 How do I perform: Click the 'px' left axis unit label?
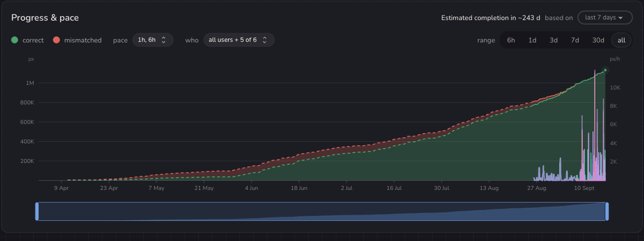(x=31, y=59)
